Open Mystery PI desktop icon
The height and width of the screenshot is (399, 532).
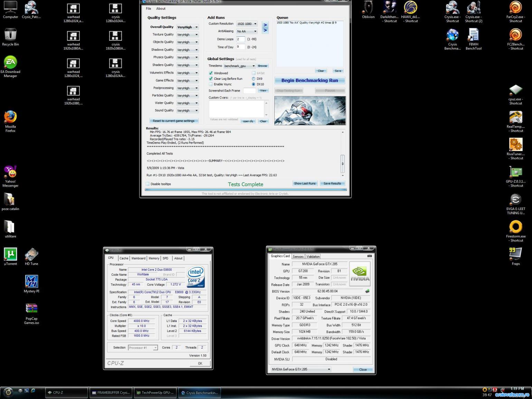pyautogui.click(x=31, y=284)
